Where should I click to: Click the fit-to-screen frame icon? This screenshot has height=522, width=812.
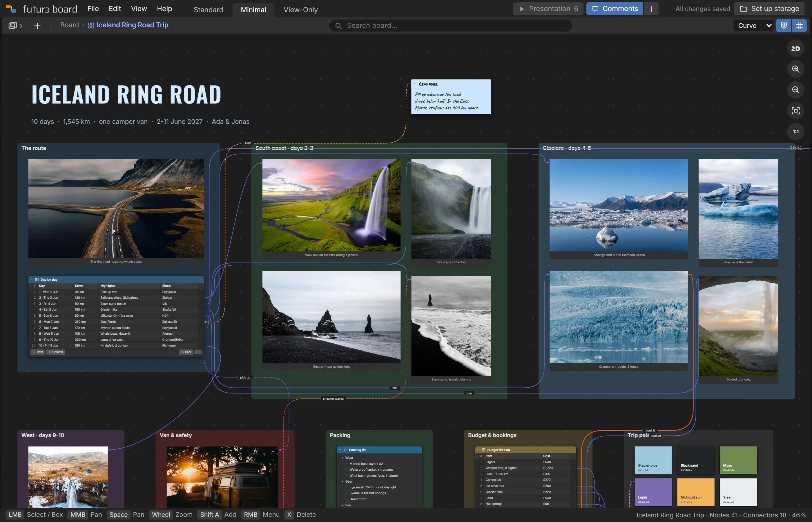coord(795,111)
